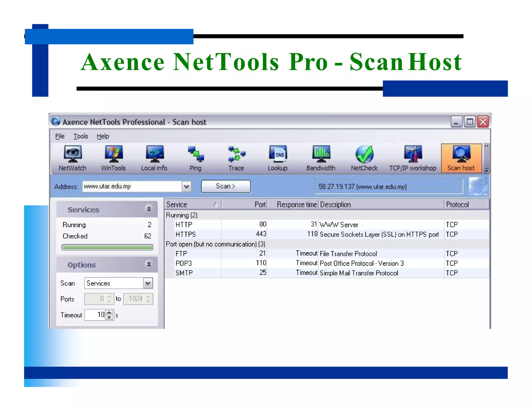Click Post Office Protocol - Version 3 description
Image resolution: width=532 pixels, height=411 pixels.
pos(362,263)
